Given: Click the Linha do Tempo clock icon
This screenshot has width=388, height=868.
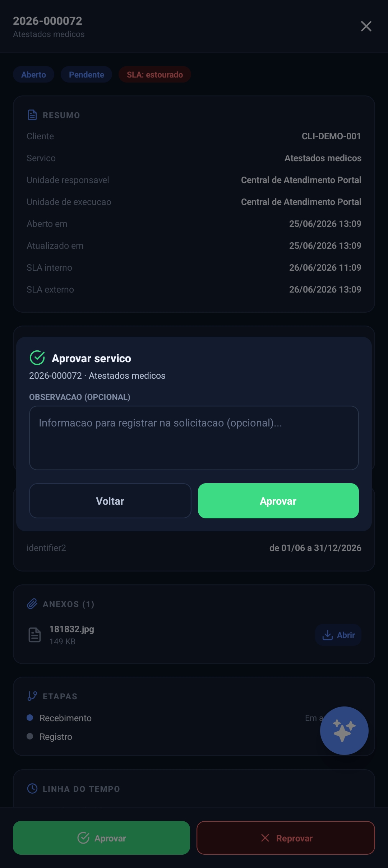Looking at the screenshot, I should 32,789.
